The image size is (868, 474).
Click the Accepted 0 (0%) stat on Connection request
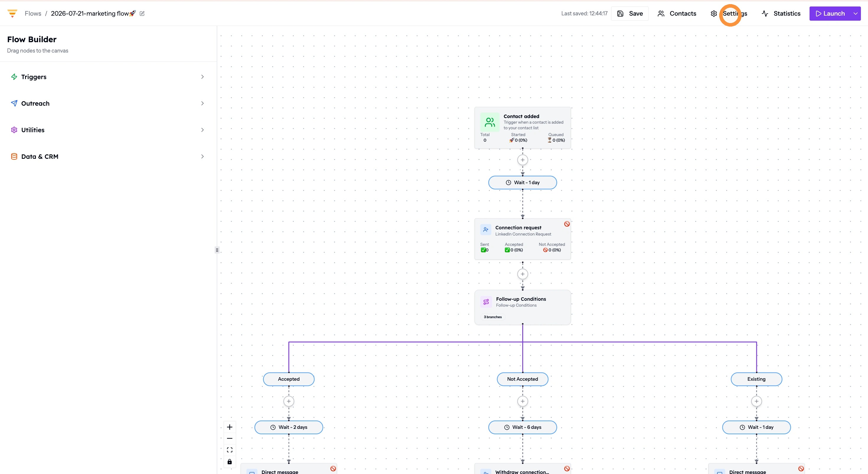(514, 247)
